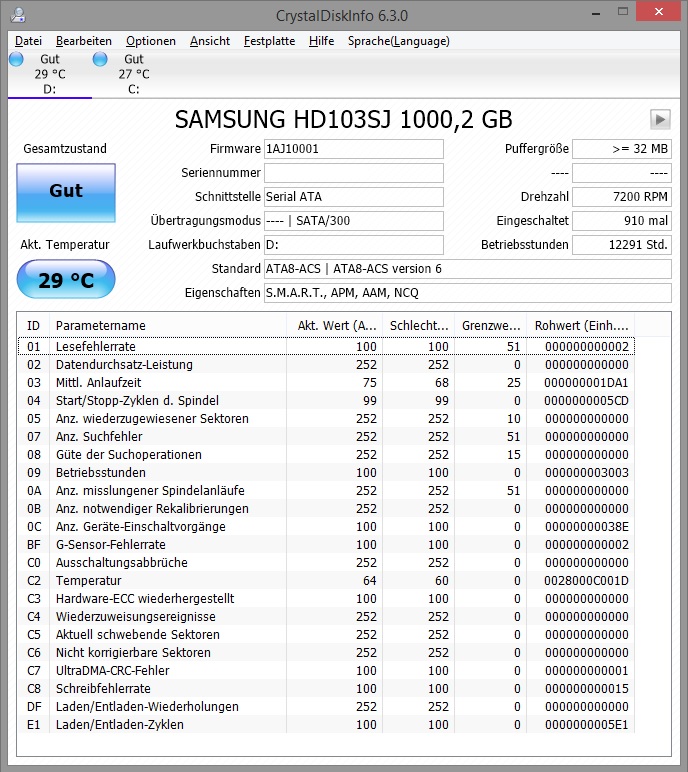
Task: Select the UltraDMA-CRC-Fehler row
Action: click(x=327, y=671)
